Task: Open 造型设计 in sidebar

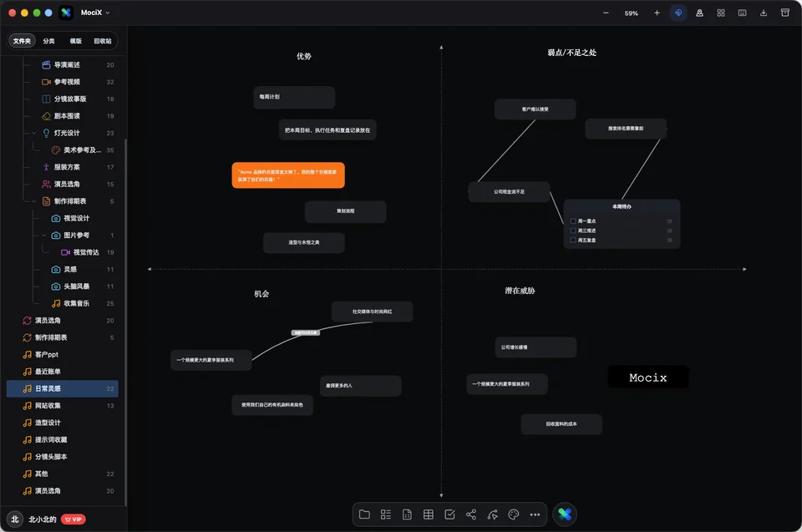Action: (x=63, y=423)
